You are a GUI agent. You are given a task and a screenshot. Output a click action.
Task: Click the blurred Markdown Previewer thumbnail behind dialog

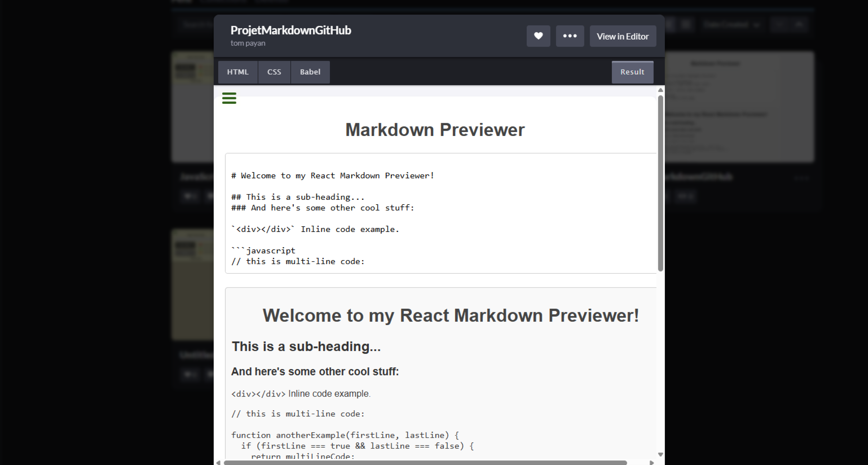click(740, 107)
